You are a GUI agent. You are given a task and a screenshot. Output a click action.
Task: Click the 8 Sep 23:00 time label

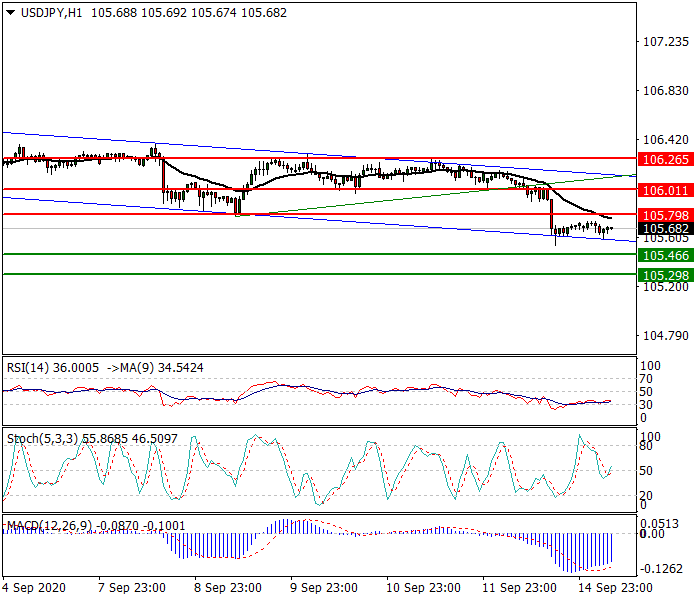pyautogui.click(x=228, y=588)
